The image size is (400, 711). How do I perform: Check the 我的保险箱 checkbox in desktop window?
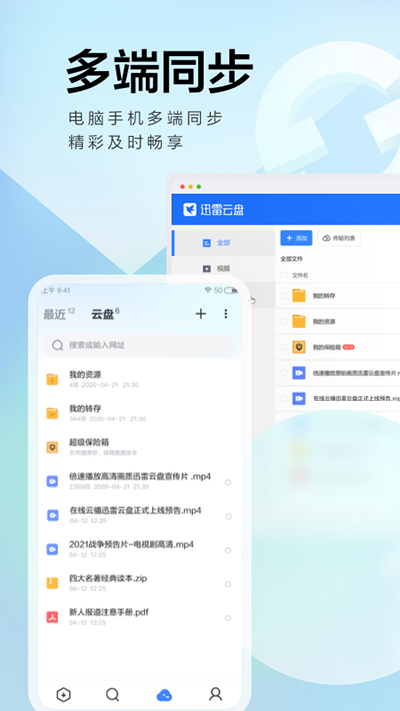pos(284,347)
